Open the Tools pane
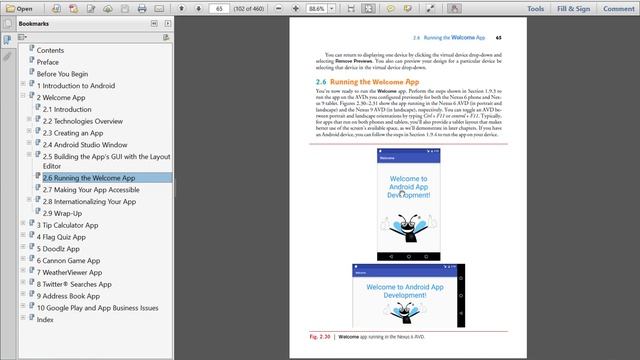The height and width of the screenshot is (360, 640). point(535,9)
